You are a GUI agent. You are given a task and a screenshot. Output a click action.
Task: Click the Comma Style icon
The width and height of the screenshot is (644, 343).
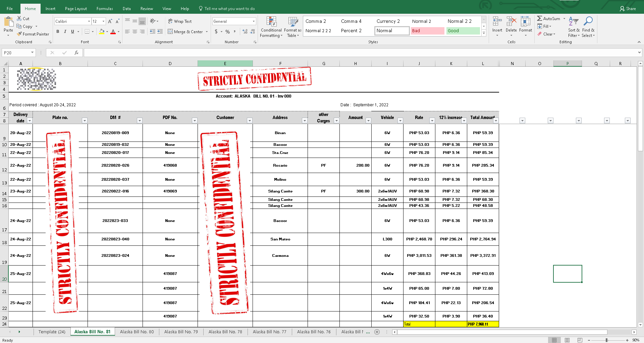click(x=235, y=32)
